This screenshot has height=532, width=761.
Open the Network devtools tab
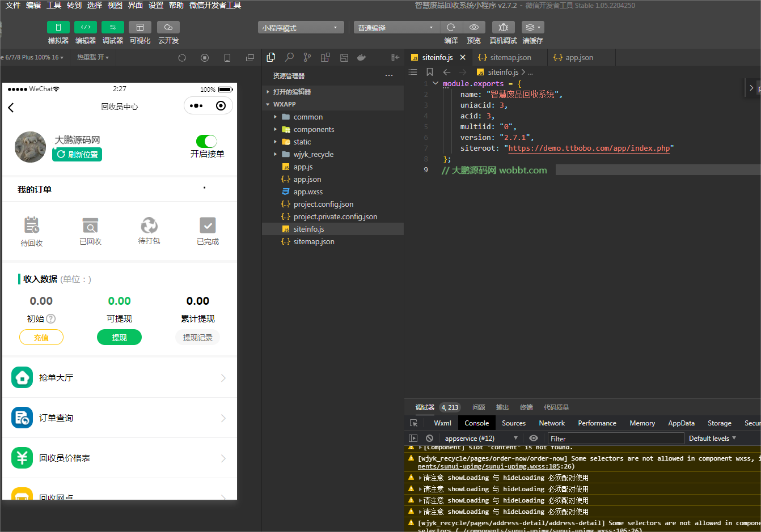(x=551, y=423)
